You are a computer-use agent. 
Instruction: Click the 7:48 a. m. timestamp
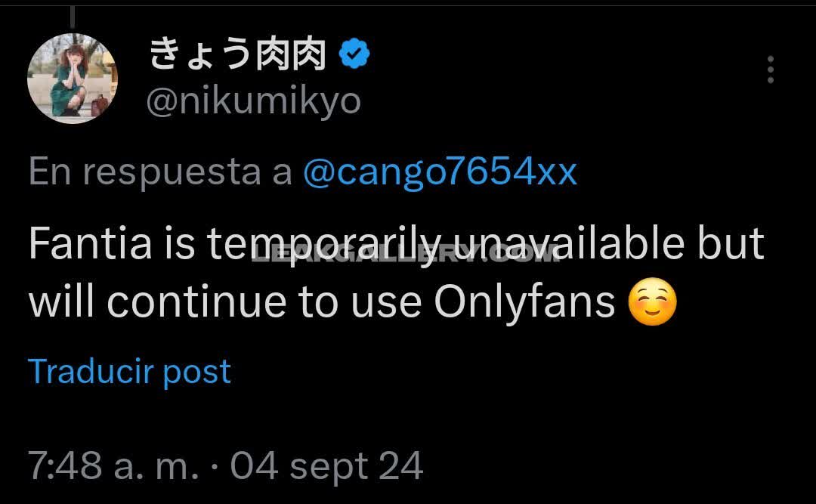coord(113,465)
